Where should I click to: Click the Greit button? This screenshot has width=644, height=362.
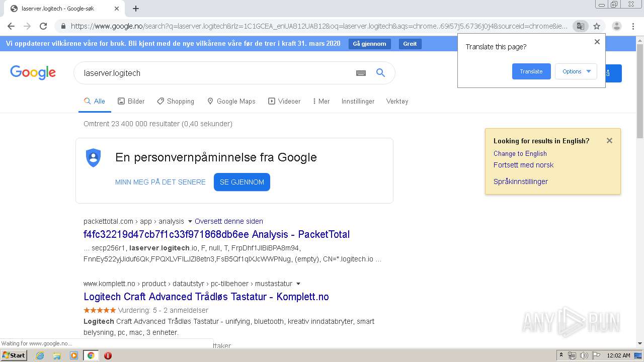(410, 44)
